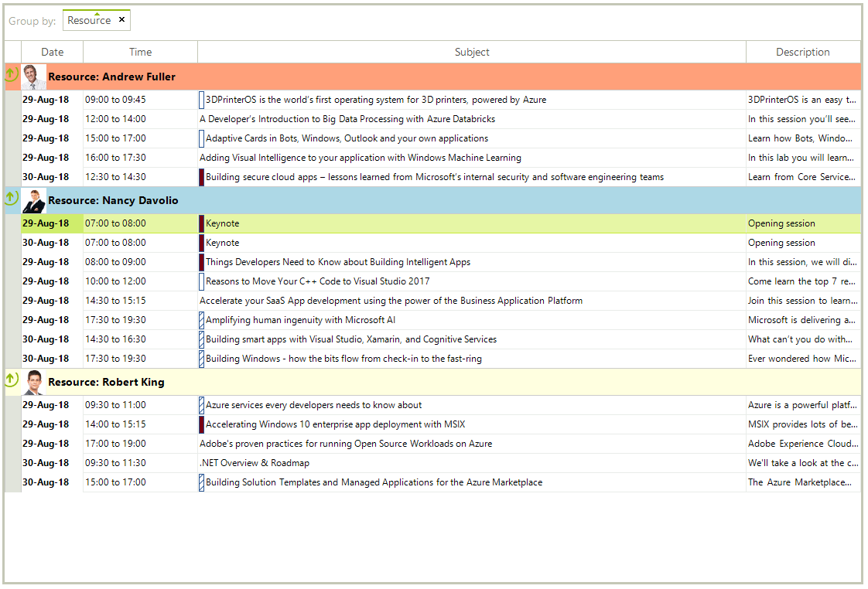Click the Description column header
Viewport: 868px width, 589px height.
click(x=803, y=52)
